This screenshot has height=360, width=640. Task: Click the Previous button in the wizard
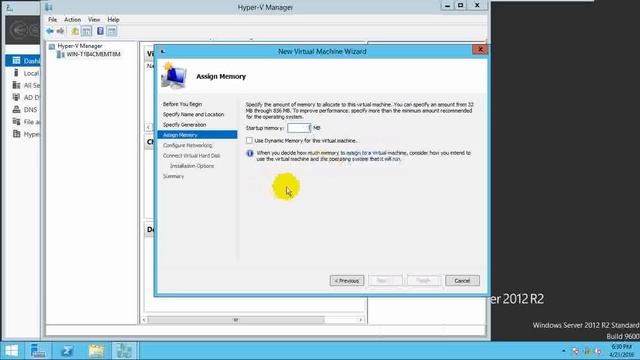[x=347, y=281]
